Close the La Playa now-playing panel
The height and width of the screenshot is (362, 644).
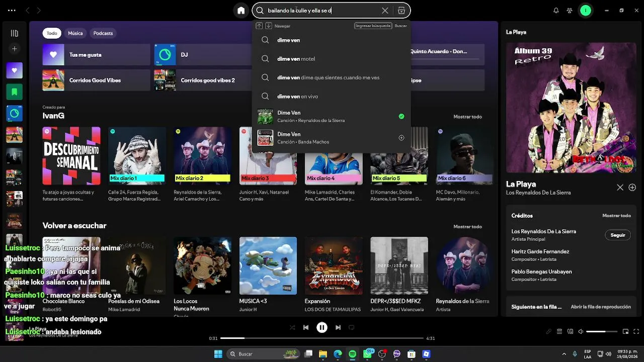tap(620, 188)
